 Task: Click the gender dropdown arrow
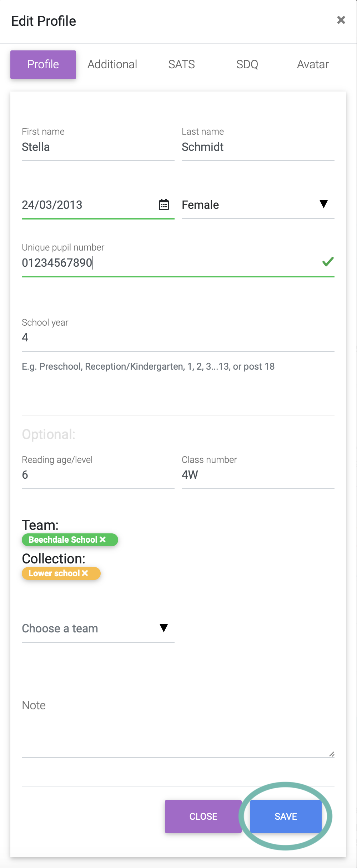click(x=323, y=204)
